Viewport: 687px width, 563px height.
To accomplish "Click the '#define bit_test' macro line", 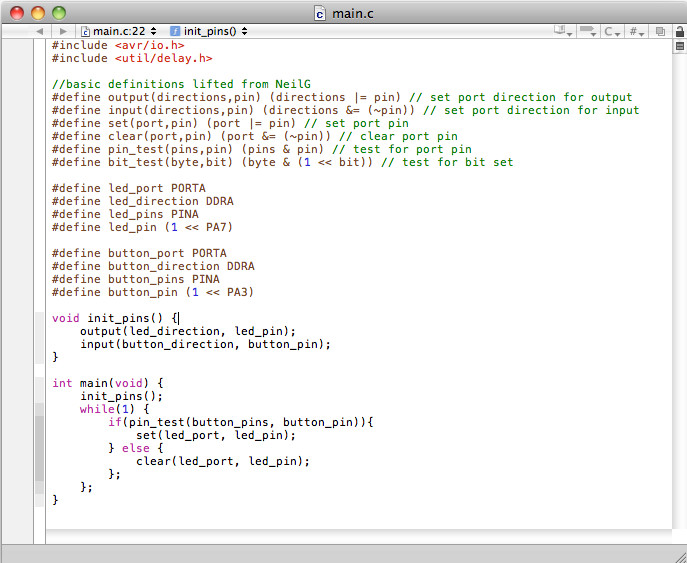I will (283, 163).
